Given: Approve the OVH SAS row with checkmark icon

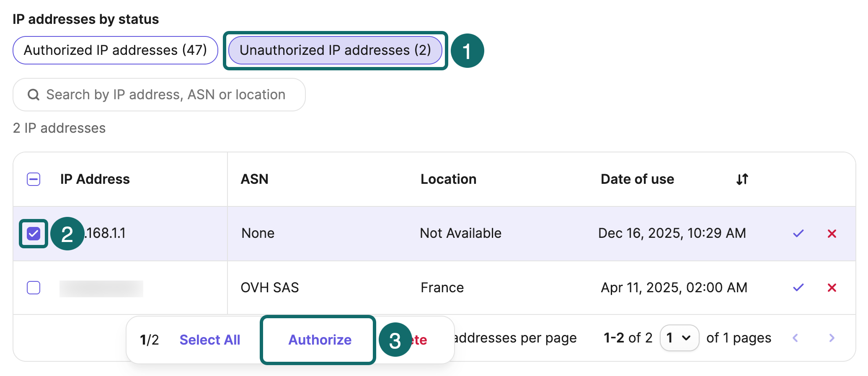Looking at the screenshot, I should point(798,288).
